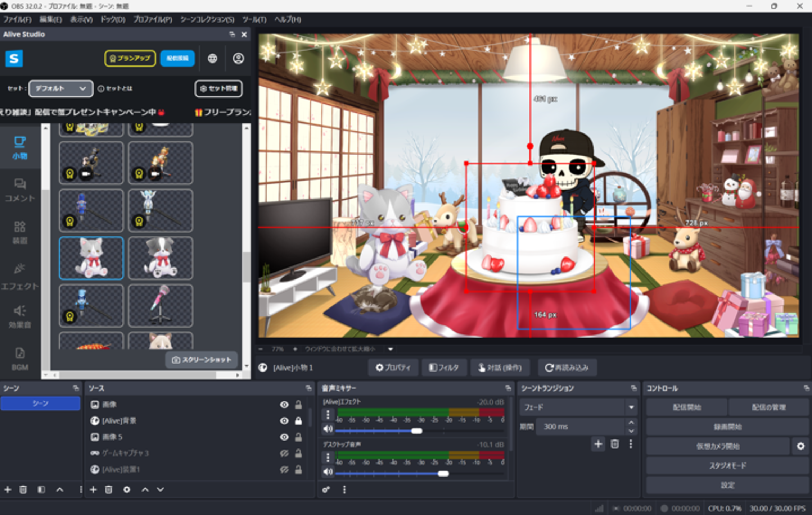Open the BGM panel in Alive Studio
The width and height of the screenshot is (812, 515).
coord(20,360)
